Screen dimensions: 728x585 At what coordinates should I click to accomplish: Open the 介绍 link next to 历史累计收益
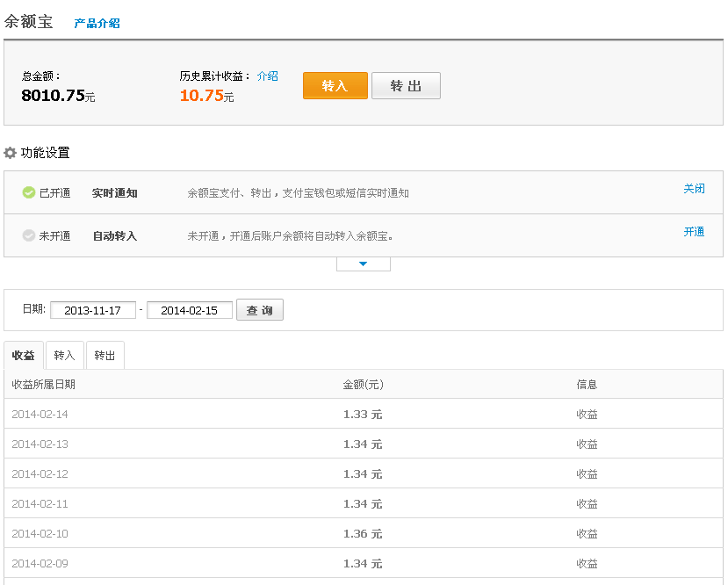(267, 76)
